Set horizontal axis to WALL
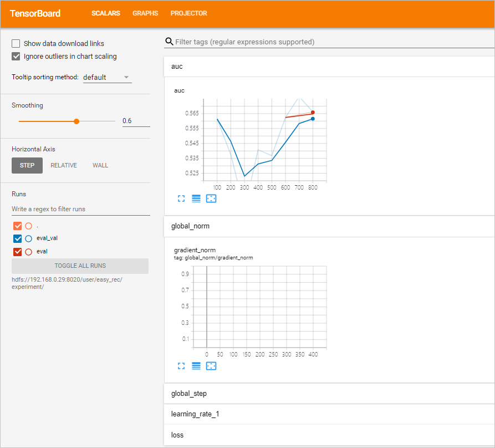The width and height of the screenshot is (495, 448). (x=100, y=165)
